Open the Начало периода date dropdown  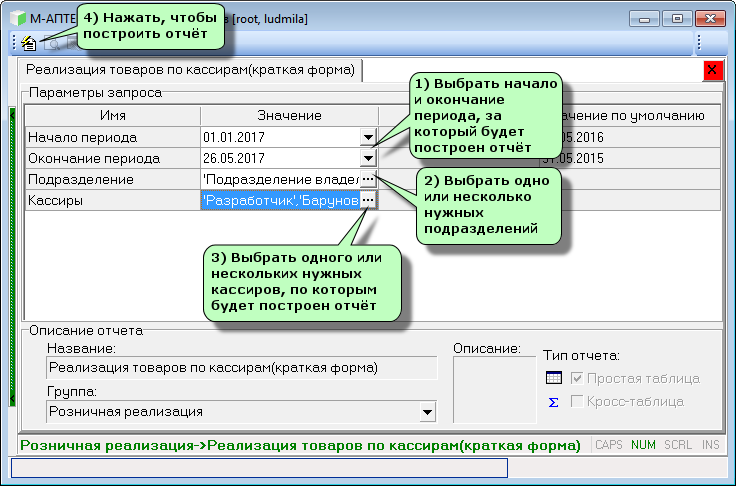tap(368, 137)
